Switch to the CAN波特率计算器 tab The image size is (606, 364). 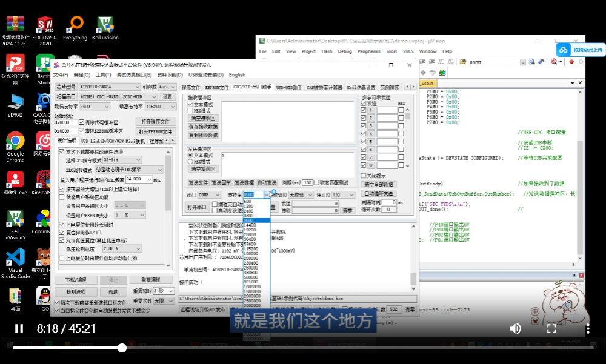[324, 88]
